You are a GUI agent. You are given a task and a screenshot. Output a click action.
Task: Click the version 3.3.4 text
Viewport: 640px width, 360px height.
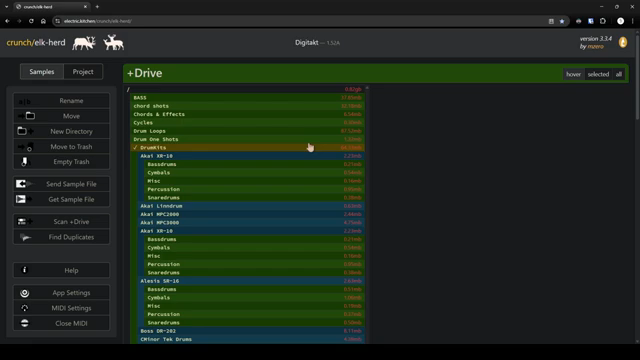(x=596, y=39)
